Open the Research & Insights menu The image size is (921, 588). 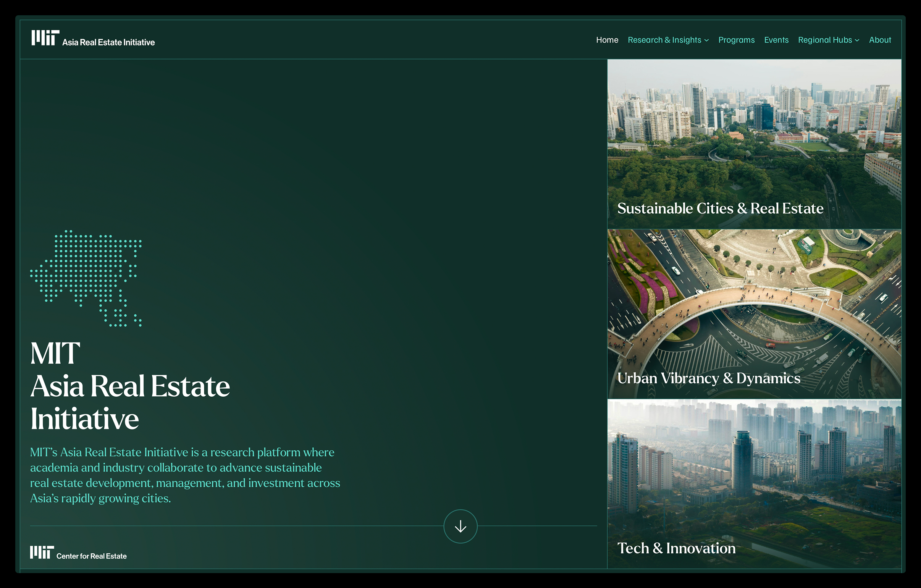pos(664,40)
